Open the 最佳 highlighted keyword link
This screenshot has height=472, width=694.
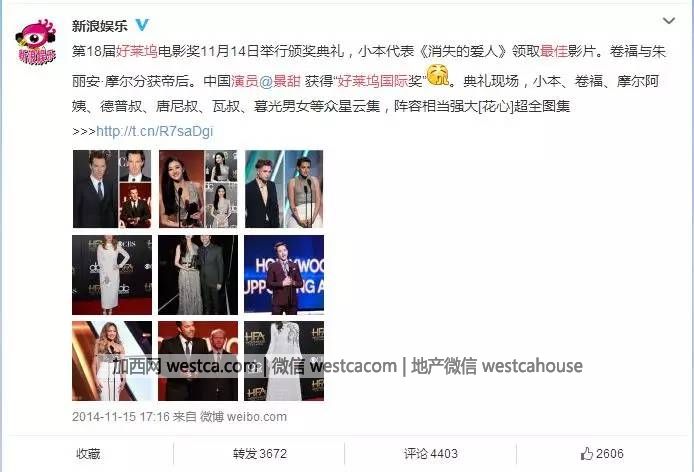pos(554,51)
